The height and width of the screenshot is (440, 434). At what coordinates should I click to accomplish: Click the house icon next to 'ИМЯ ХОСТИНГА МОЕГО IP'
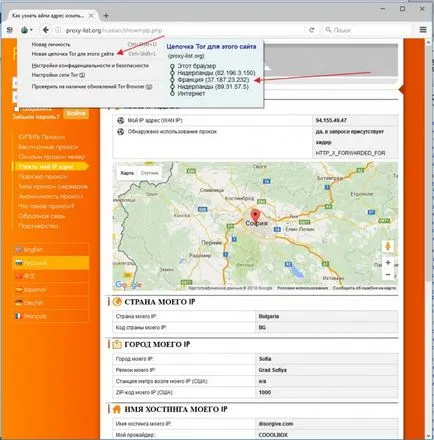117,409
